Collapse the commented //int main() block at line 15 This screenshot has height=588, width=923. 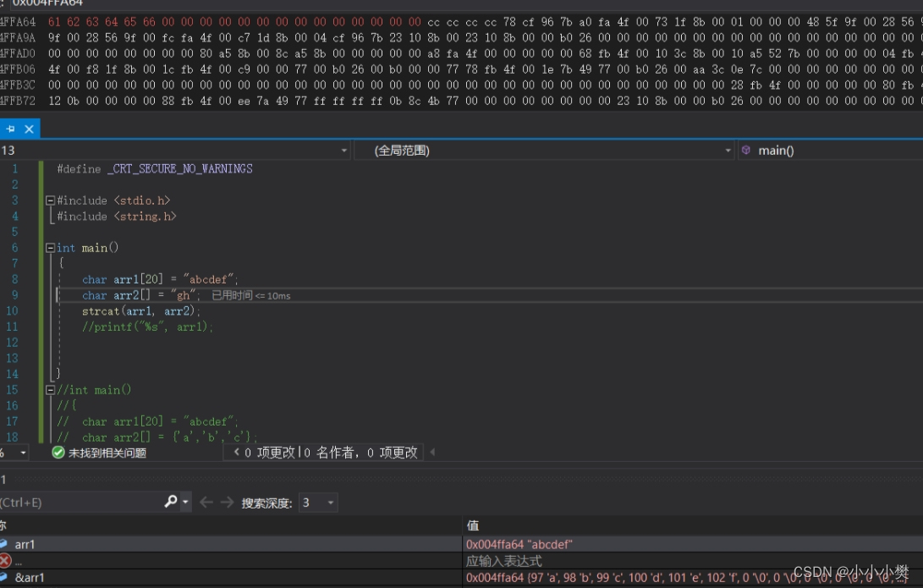point(50,390)
